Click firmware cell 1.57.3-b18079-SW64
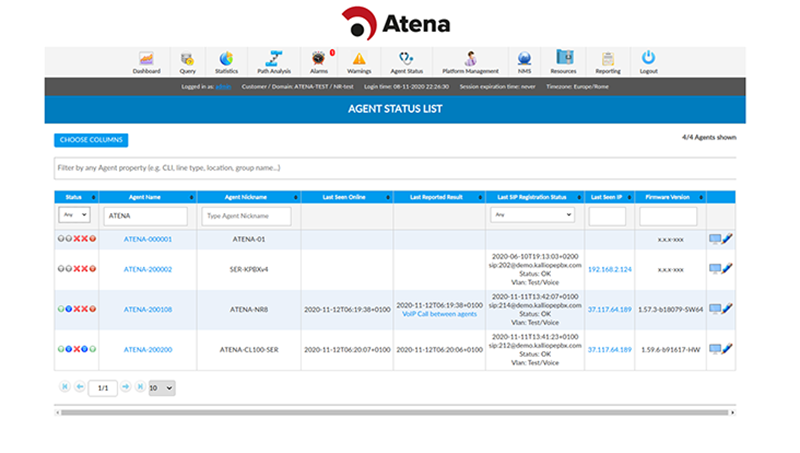The width and height of the screenshot is (800, 453). pyautogui.click(x=670, y=310)
